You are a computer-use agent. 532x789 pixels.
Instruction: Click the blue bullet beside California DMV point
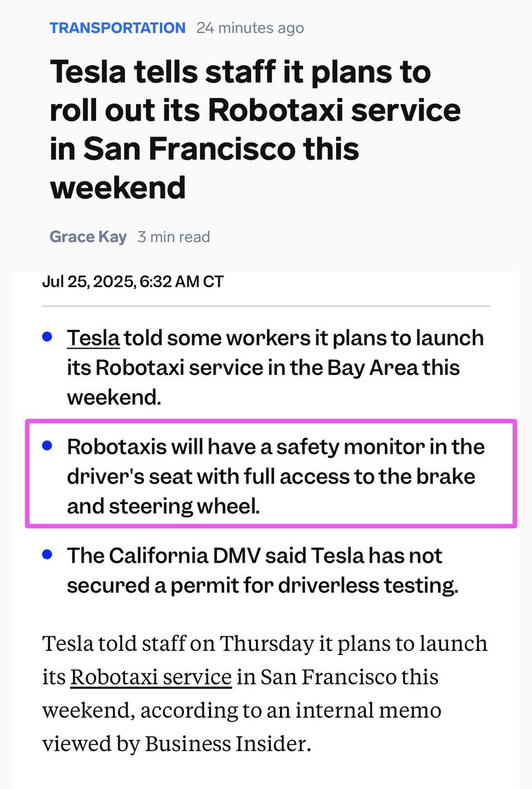tap(47, 554)
